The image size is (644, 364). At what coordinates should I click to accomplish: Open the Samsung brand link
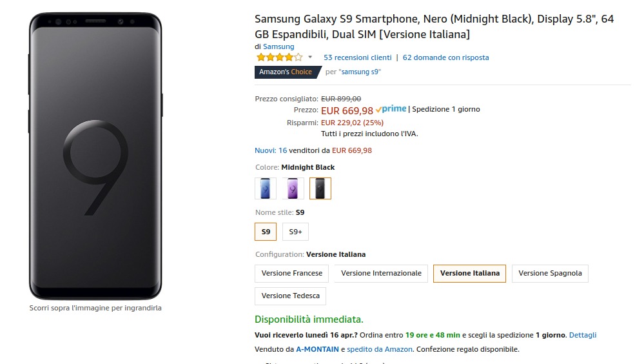tap(278, 46)
